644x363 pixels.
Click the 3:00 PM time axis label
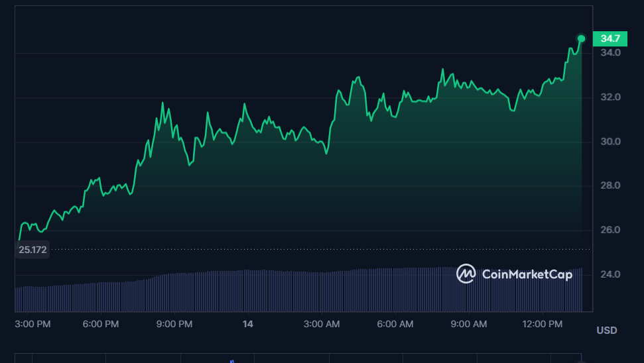click(33, 324)
